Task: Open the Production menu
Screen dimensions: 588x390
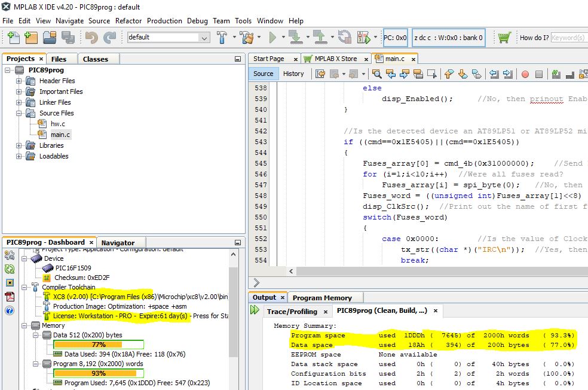Action: pos(164,21)
